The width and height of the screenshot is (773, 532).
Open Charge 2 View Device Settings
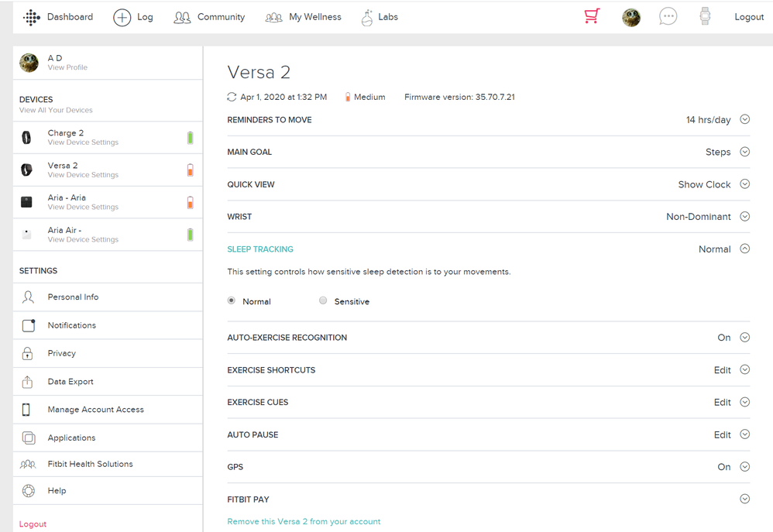pyautogui.click(x=83, y=142)
